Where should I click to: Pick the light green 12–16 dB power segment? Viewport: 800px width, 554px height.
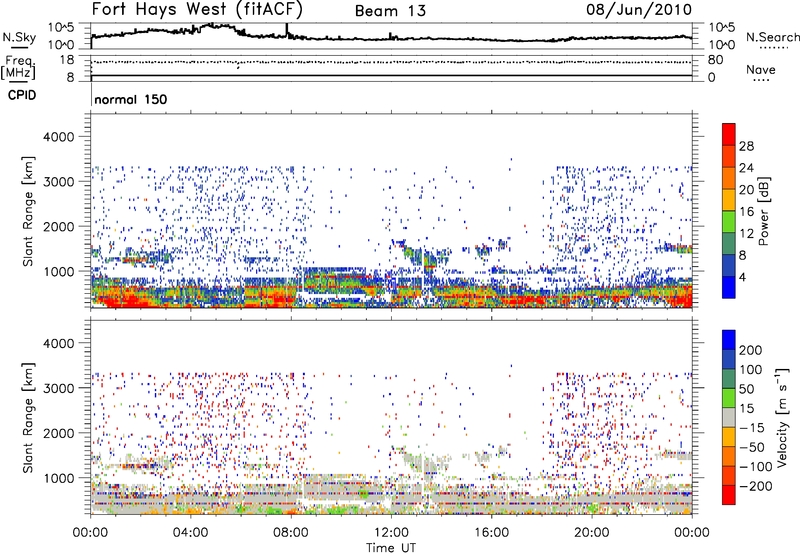click(729, 222)
